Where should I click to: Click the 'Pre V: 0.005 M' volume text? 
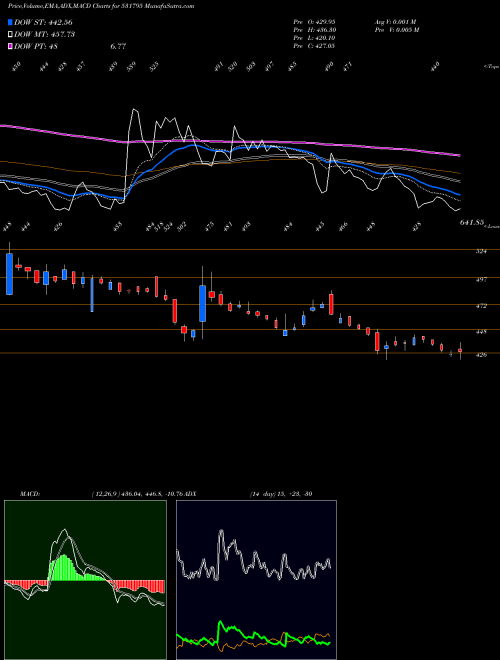[x=397, y=30]
